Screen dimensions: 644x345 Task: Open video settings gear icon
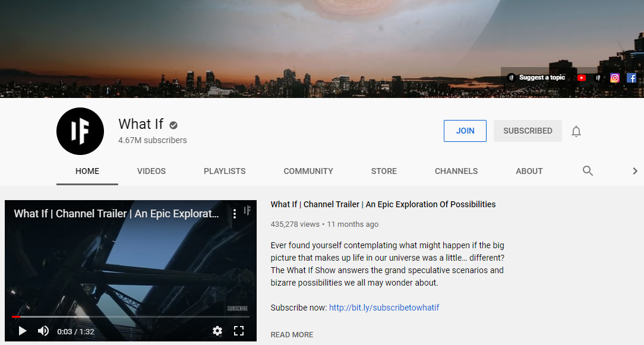tap(217, 331)
